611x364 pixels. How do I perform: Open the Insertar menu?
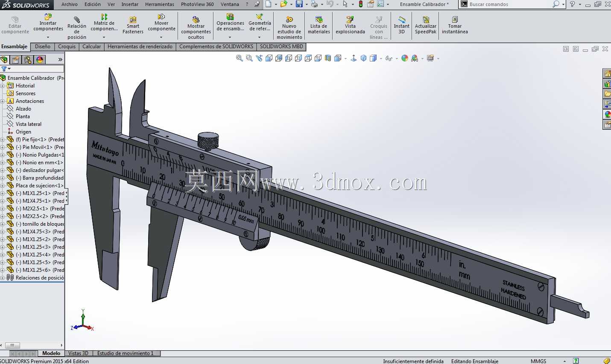130,4
